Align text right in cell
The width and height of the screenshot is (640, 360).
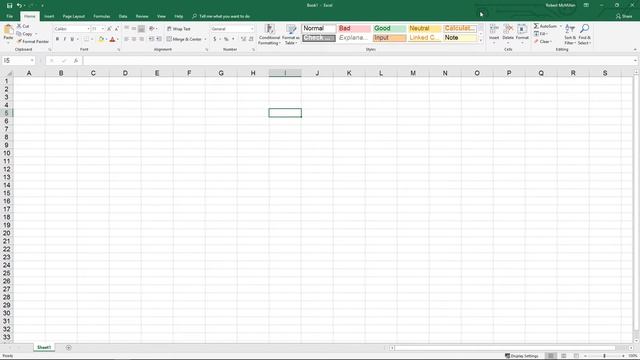tap(141, 39)
